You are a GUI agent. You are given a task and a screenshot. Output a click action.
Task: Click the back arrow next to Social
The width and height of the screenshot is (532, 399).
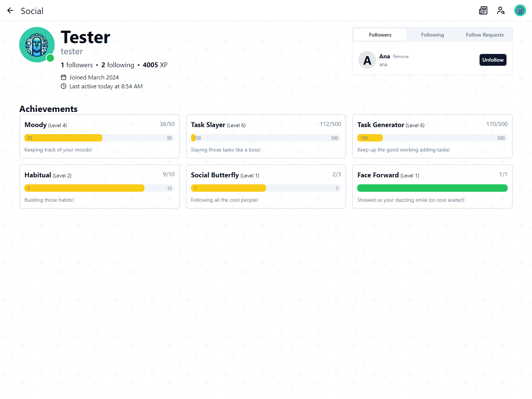point(10,11)
